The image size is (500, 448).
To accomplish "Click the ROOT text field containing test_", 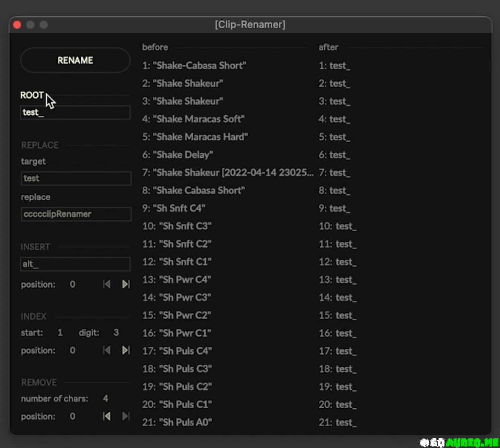I will 75,113.
